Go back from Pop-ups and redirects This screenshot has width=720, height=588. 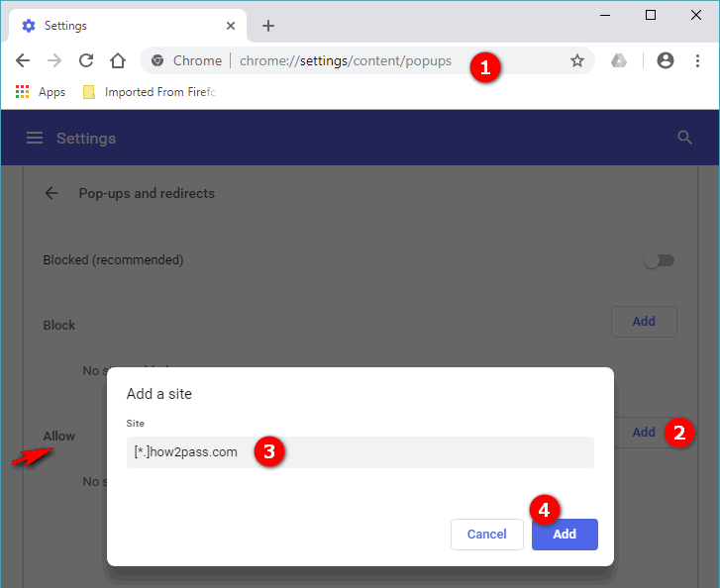[x=51, y=193]
